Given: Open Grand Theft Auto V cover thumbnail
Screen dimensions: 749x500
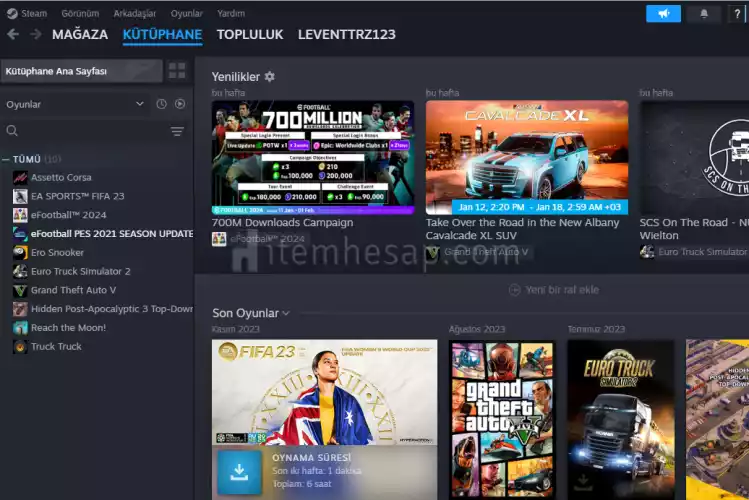Looking at the screenshot, I should tap(501, 418).
